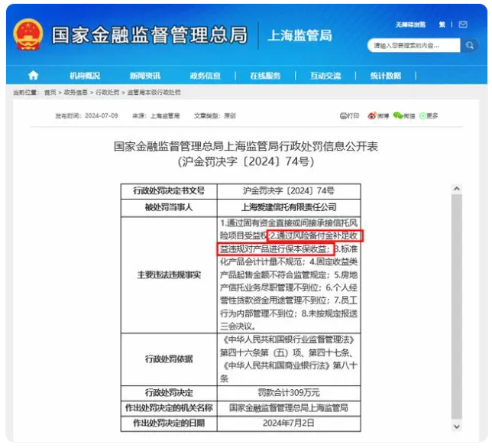Click 作出处罚决定的机关名称 label cell
Viewport: 492px width, 448px height.
pyautogui.click(x=169, y=408)
